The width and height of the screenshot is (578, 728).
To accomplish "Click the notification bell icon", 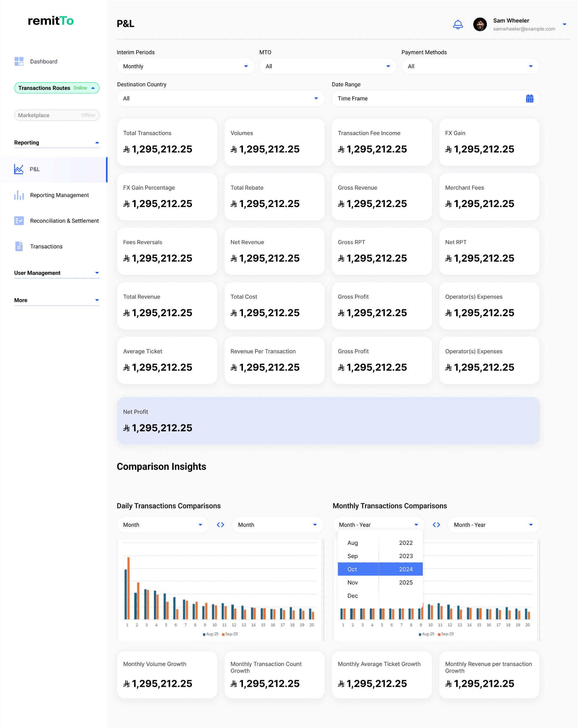I will point(457,24).
